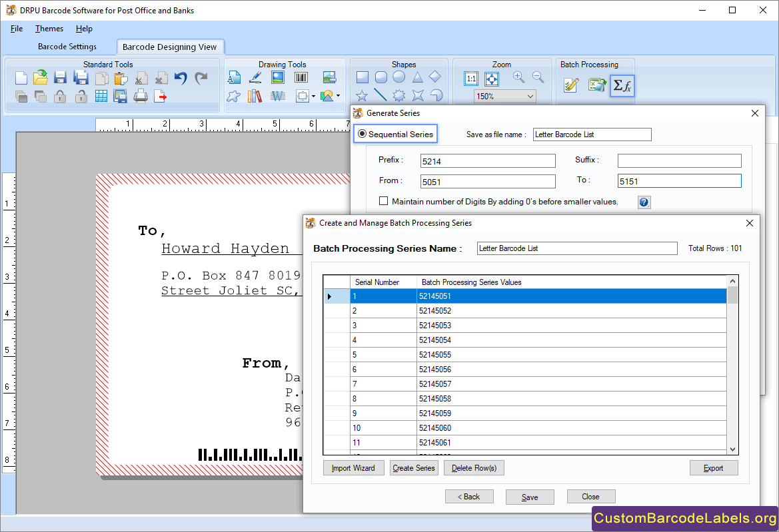Expand the image tool dropdown arrow in Drawing Tools
779x532 pixels.
pyautogui.click(x=338, y=97)
